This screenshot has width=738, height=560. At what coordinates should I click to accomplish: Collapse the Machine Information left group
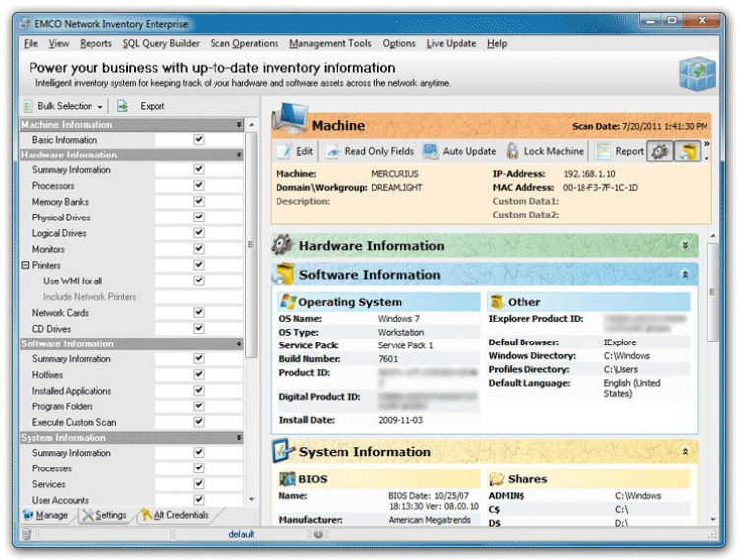click(x=239, y=124)
